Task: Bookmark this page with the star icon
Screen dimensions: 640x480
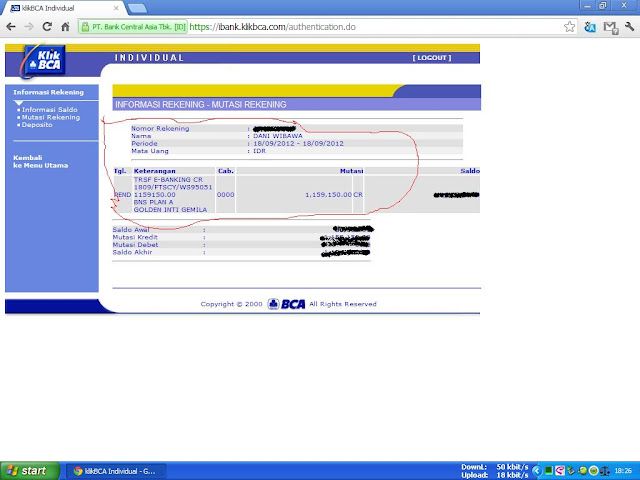Action: 569,27
